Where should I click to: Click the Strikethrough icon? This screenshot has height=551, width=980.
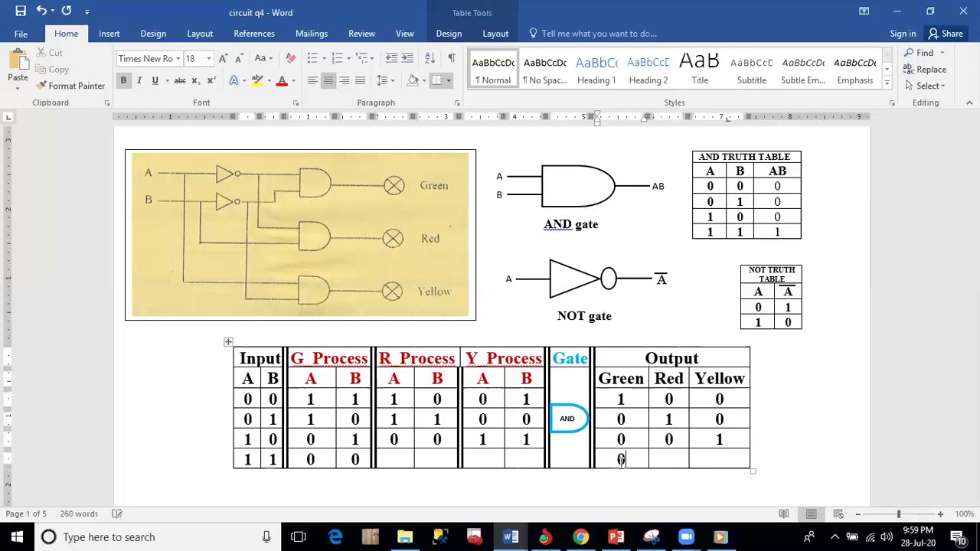point(180,80)
